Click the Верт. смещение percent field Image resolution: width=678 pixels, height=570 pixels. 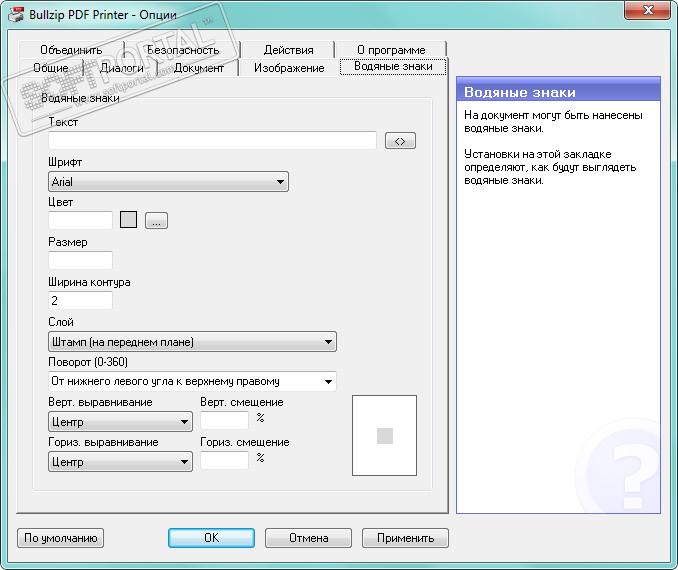point(224,420)
